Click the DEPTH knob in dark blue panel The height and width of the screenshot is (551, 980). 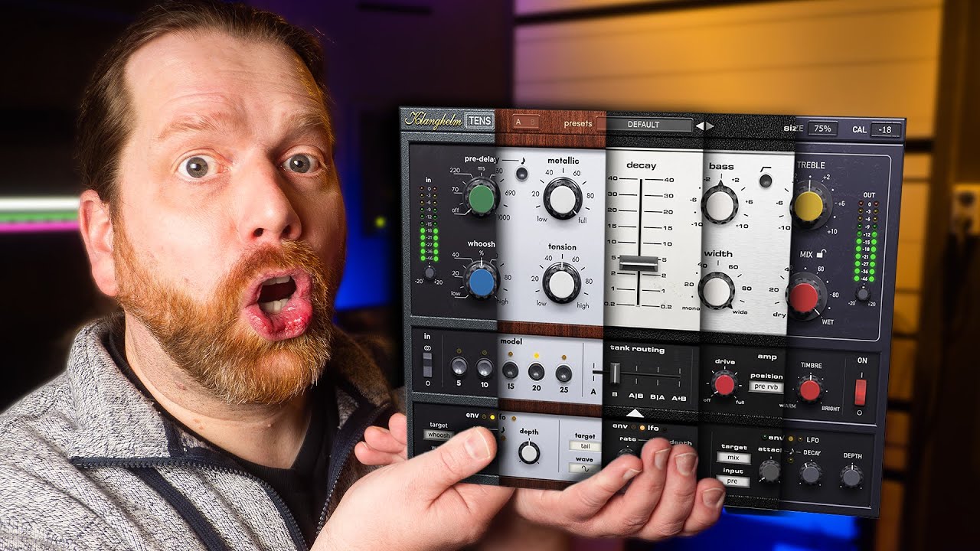click(x=851, y=476)
